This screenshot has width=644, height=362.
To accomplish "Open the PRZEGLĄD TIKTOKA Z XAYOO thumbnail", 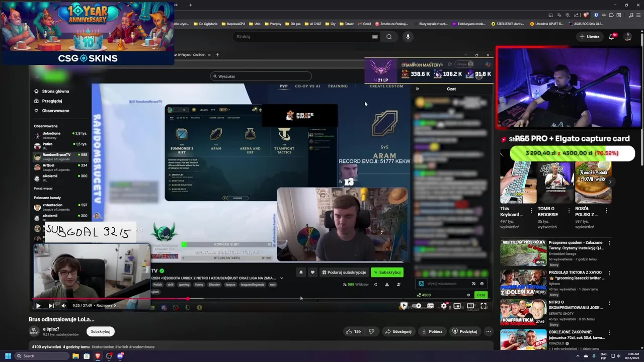I will click(523, 283).
